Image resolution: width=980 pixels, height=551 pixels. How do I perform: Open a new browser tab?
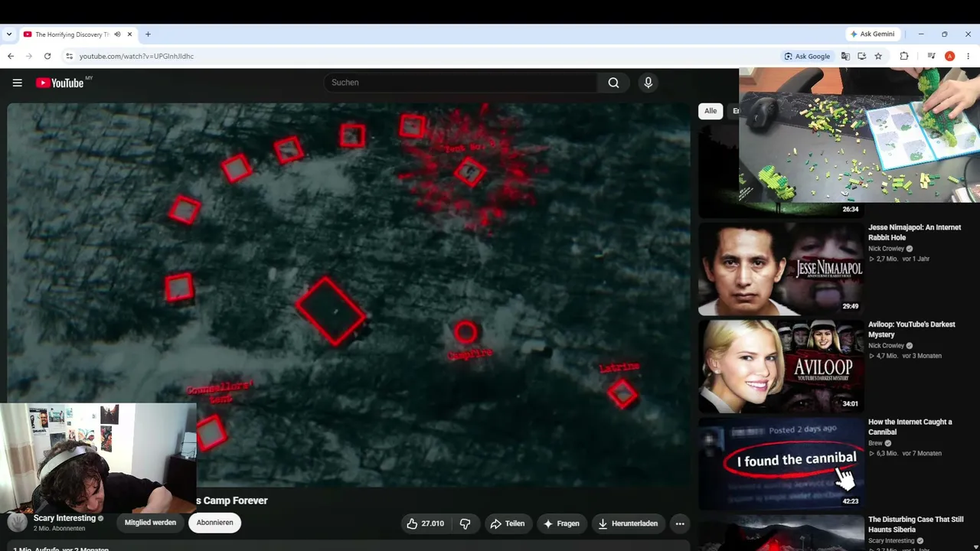coord(148,34)
